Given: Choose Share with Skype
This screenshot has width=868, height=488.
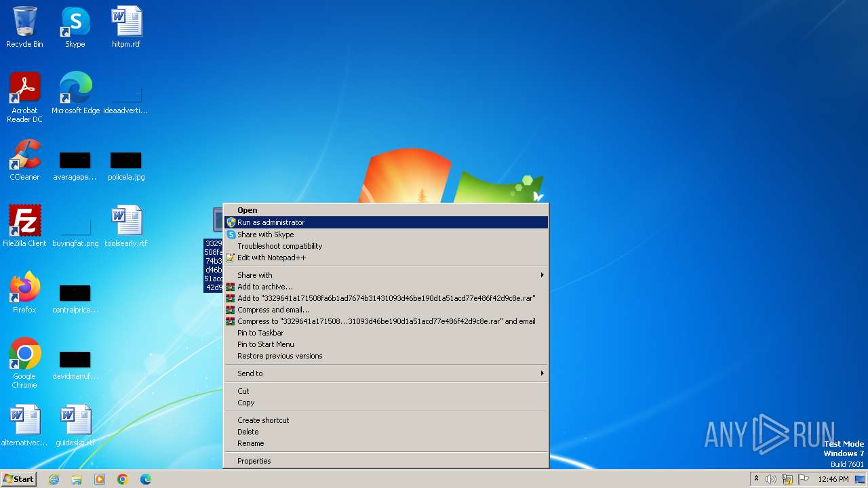Looking at the screenshot, I should 386,235.
